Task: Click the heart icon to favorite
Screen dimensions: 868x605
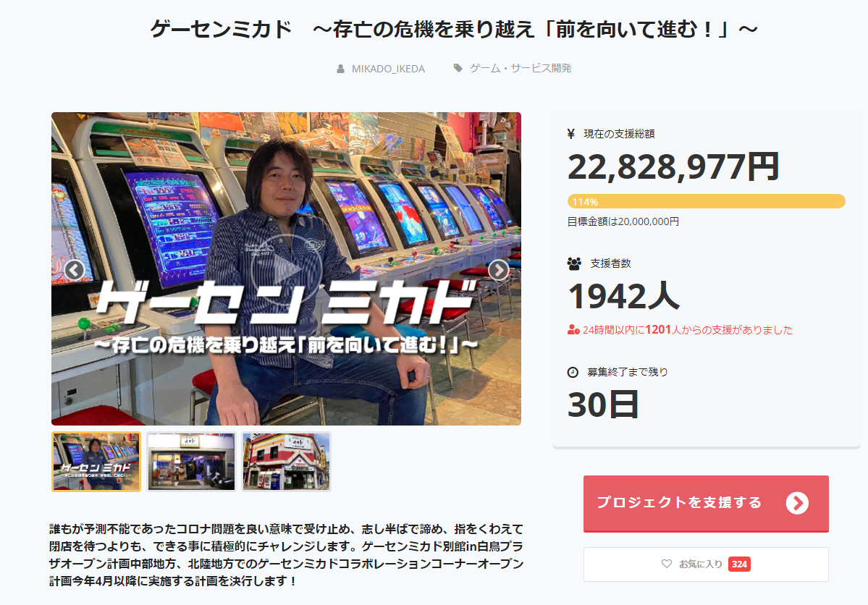Action: [x=667, y=564]
